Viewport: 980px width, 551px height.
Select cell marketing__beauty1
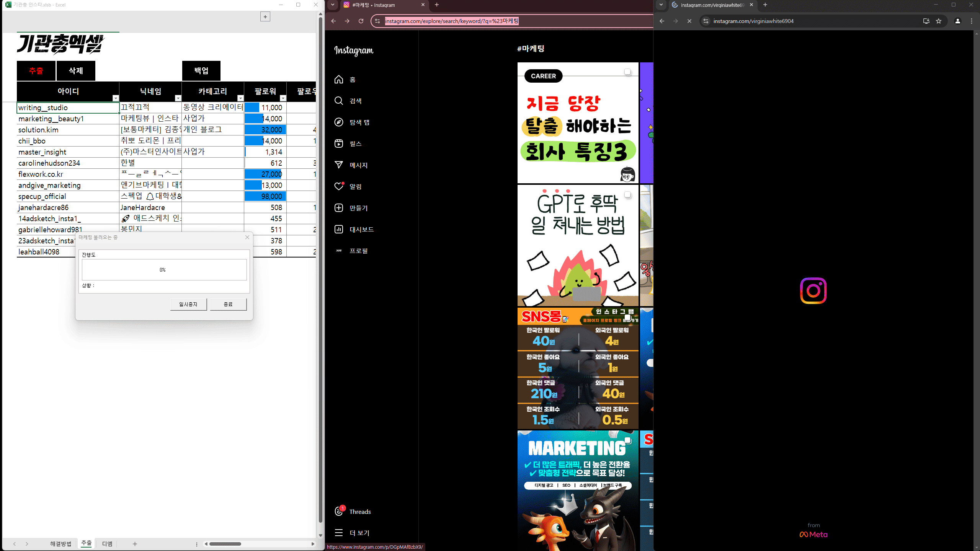pos(68,119)
